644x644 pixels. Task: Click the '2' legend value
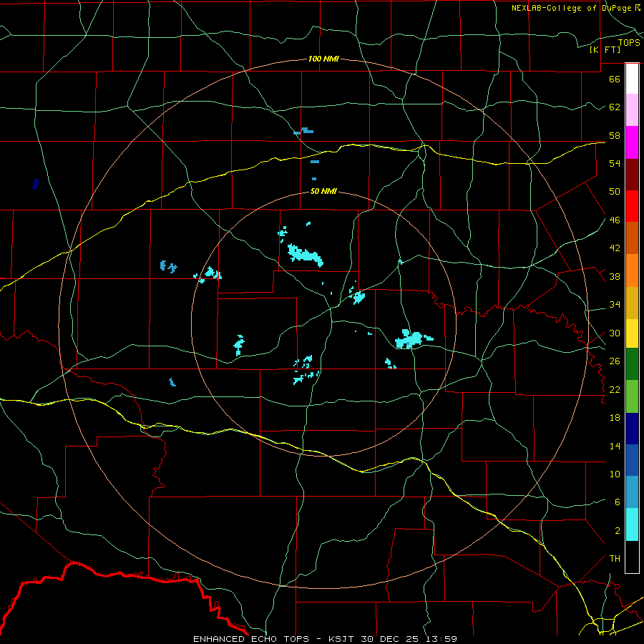618,531
